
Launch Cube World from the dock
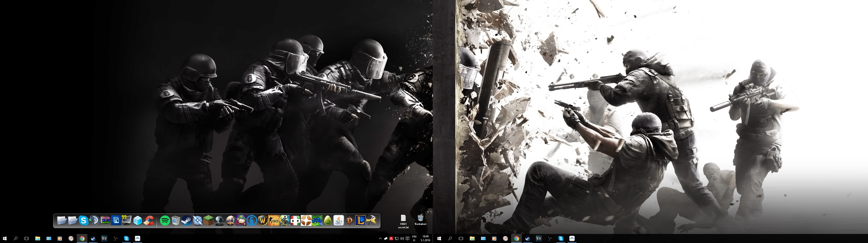[317, 221]
